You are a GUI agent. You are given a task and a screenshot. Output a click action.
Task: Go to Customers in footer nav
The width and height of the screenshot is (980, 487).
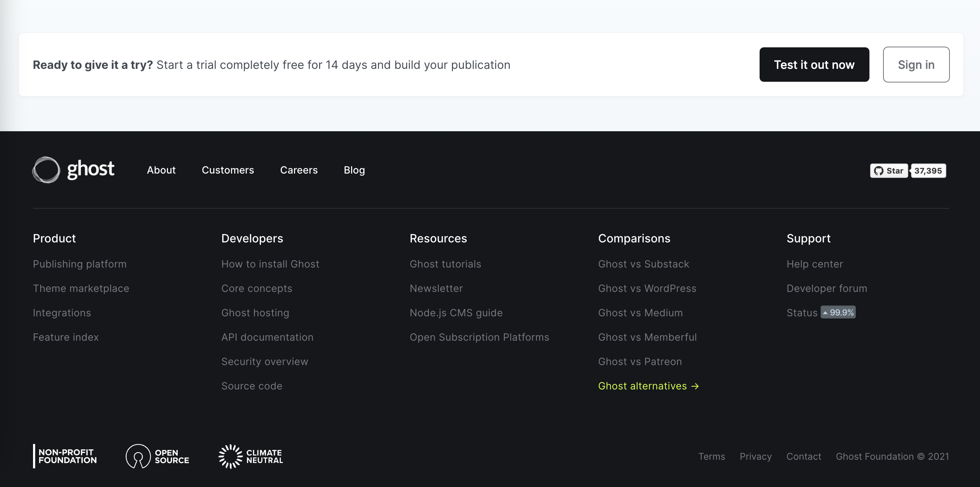point(228,170)
